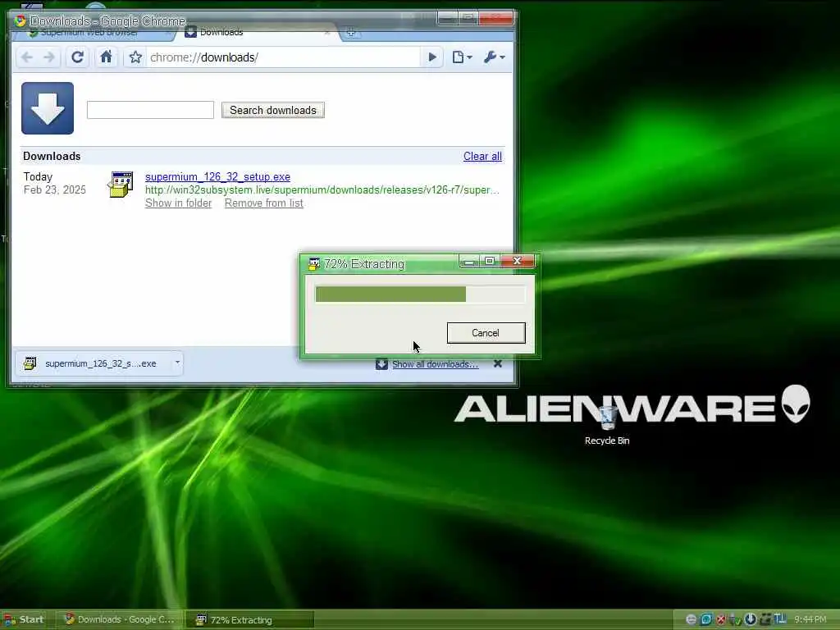Screen dimensions: 840x630
Task: Bookmark this page with the star icon
Action: pyautogui.click(x=135, y=57)
